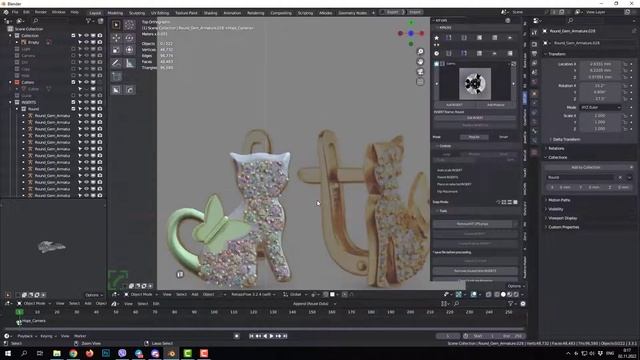Select the Measure tool
Viewport: 640px width, 360px height.
(130, 63)
